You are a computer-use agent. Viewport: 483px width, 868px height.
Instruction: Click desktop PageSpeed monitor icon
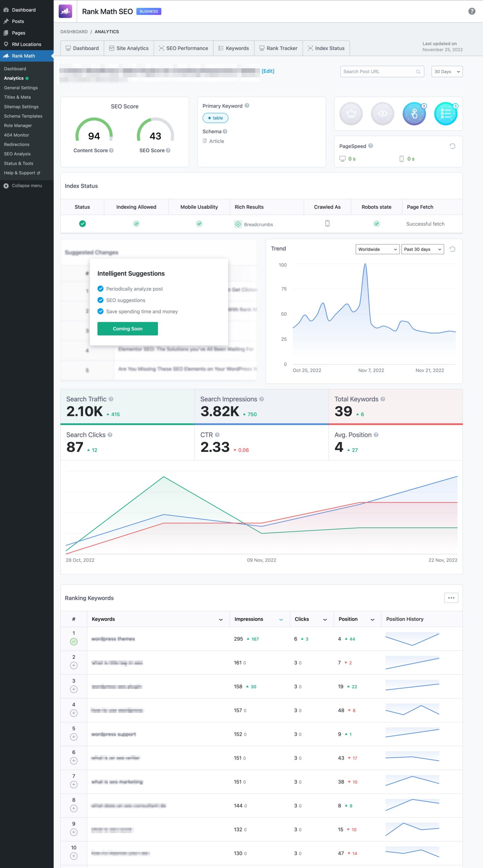pos(342,159)
